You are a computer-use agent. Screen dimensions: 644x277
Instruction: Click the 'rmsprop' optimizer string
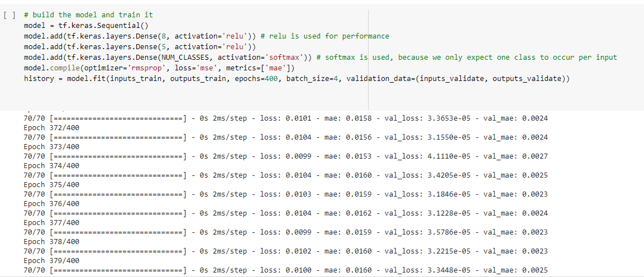[x=142, y=68]
